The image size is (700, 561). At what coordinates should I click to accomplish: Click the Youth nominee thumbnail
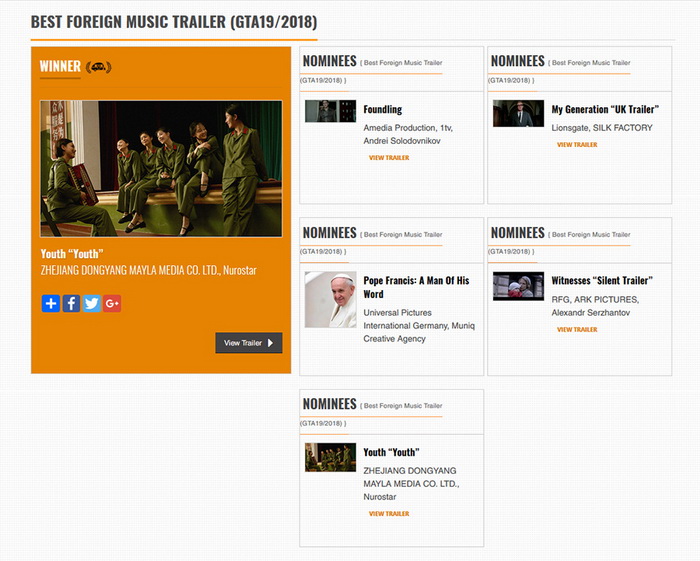[330, 457]
